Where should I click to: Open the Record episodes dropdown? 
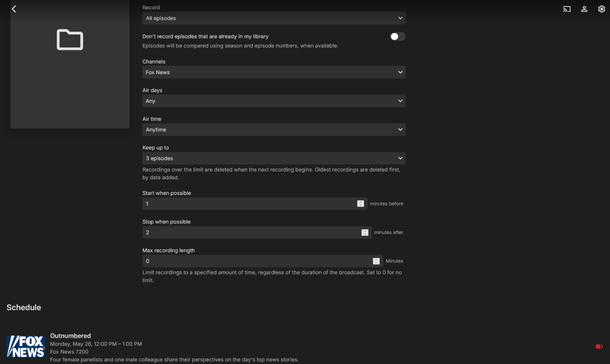pyautogui.click(x=273, y=18)
